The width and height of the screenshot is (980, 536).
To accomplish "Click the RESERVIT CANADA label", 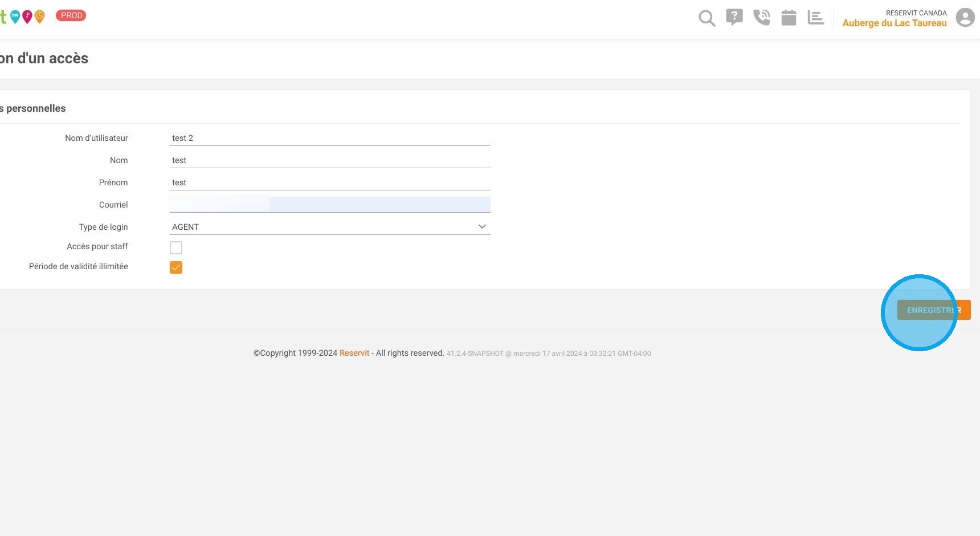I will 916,13.
